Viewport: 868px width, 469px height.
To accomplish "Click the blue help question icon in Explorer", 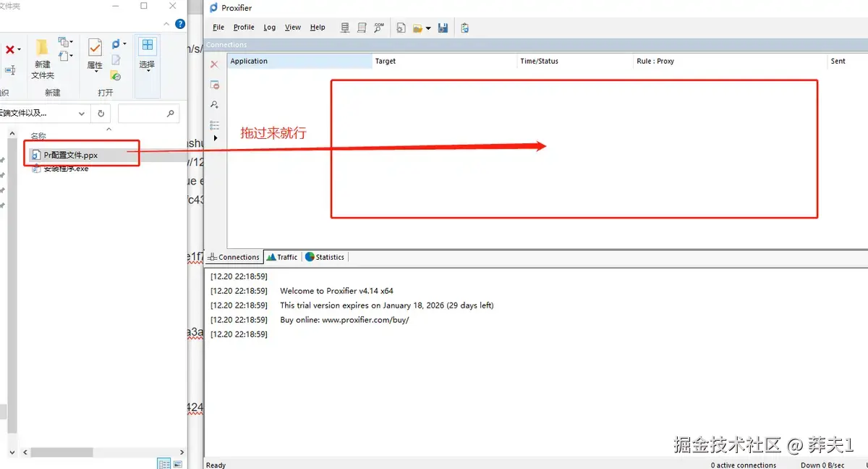I will point(180,24).
